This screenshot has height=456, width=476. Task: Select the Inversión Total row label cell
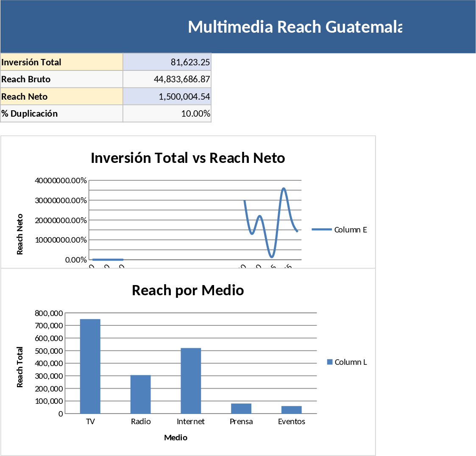coord(61,62)
